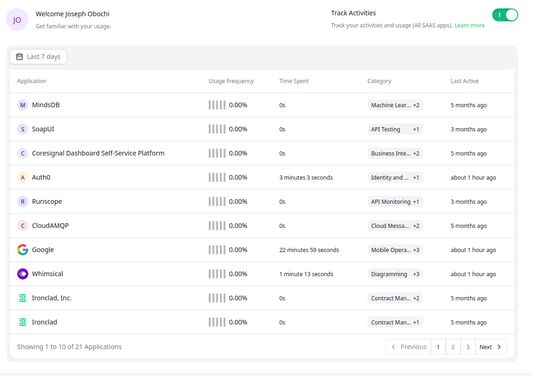The width and height of the screenshot is (533, 376).
Task: Click the Time Spent column header
Action: [294, 81]
